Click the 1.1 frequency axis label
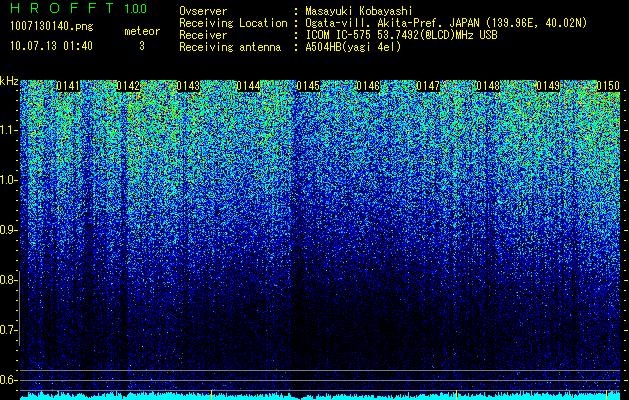Viewport: 629px width, 400px height. [x=8, y=130]
